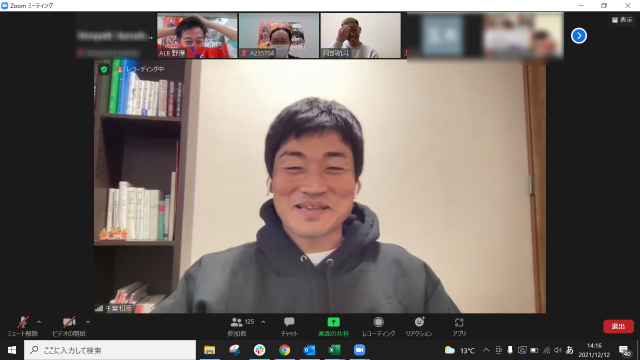Viewport: 640px width, 360px height.
Task: Open the Participants panel (参加者)
Action: [x=237, y=326]
